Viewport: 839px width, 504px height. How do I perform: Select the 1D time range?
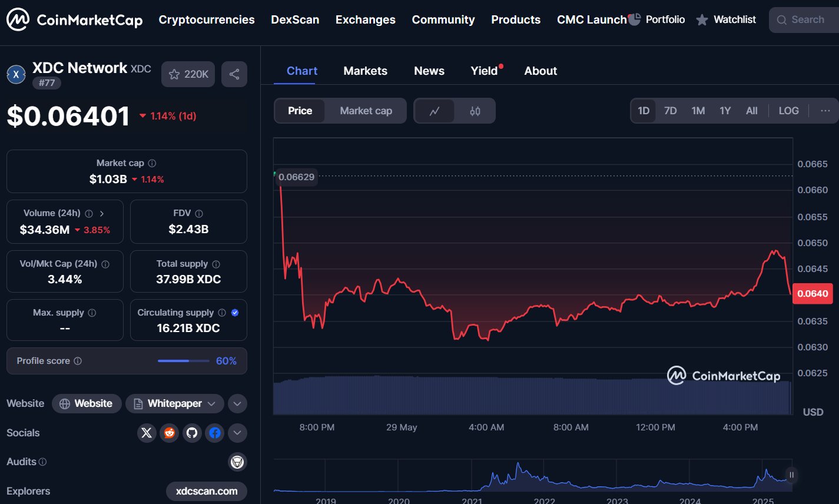click(x=644, y=111)
